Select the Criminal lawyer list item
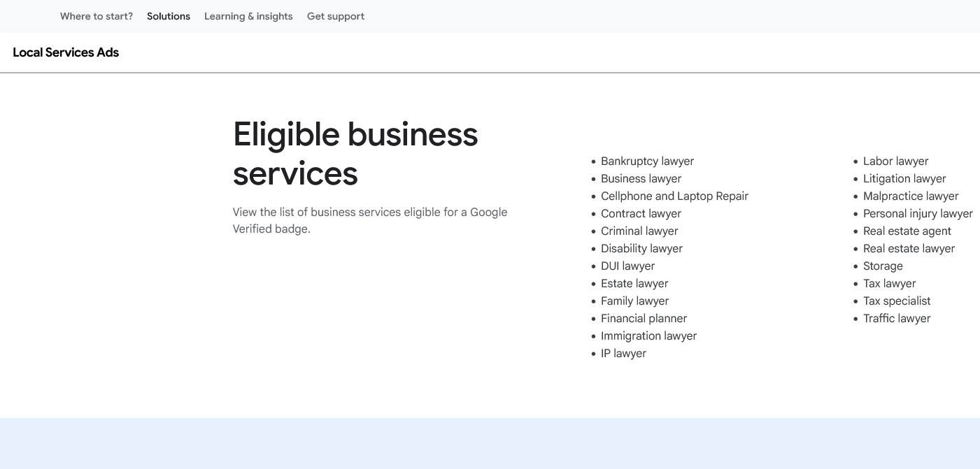Screen dimensions: 980x469 click(x=639, y=231)
